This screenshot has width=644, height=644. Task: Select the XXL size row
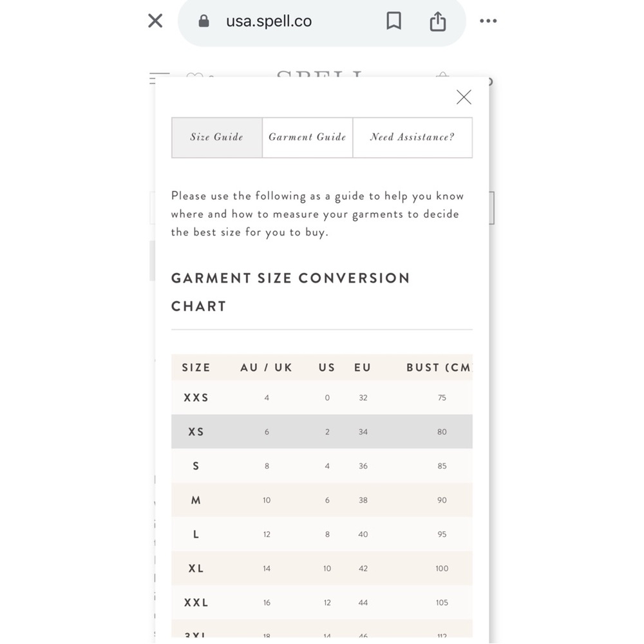[x=321, y=602]
